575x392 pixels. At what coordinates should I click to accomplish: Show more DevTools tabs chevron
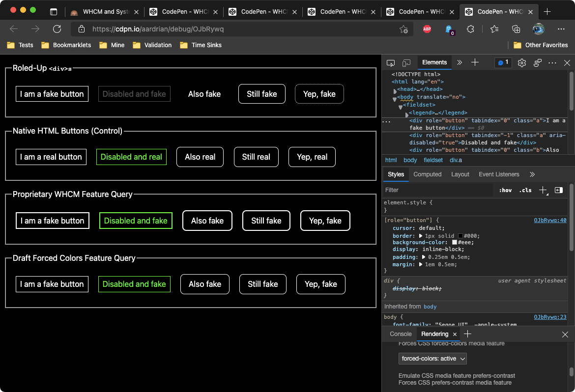pos(460,63)
